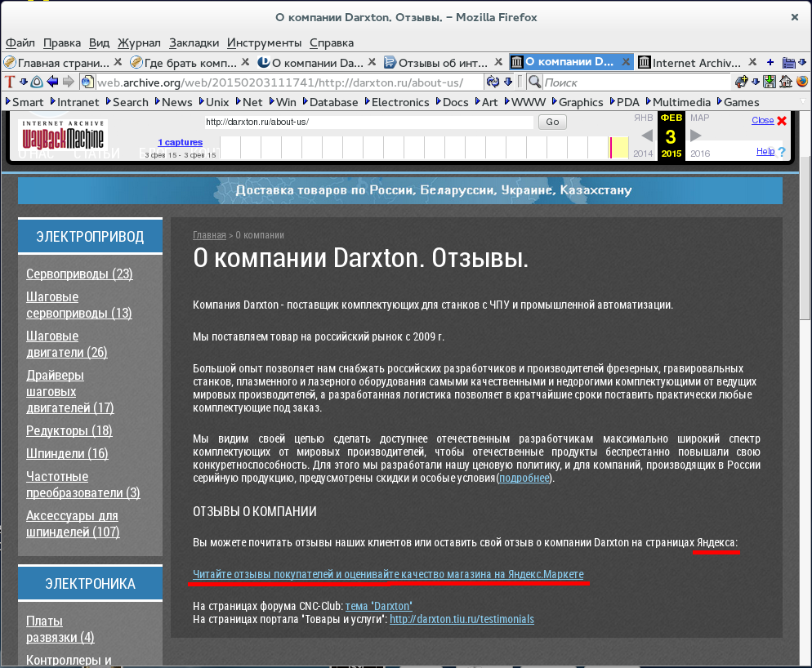Image resolution: width=812 pixels, height=668 pixels.
Task: Close the 'Главная страни...' tab
Action: (118, 62)
